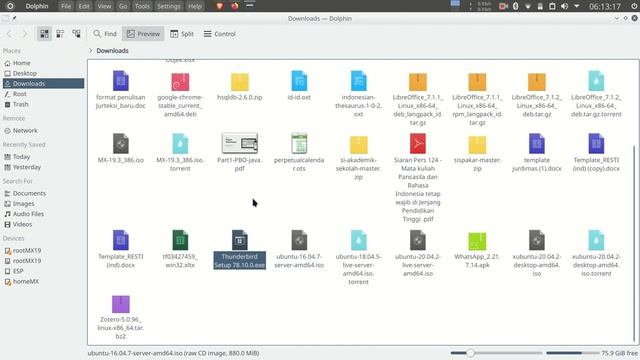Viewport: 640px width, 360px height.
Task: Select perpetualcalendar.ots spreadsheet icon
Action: [299, 144]
